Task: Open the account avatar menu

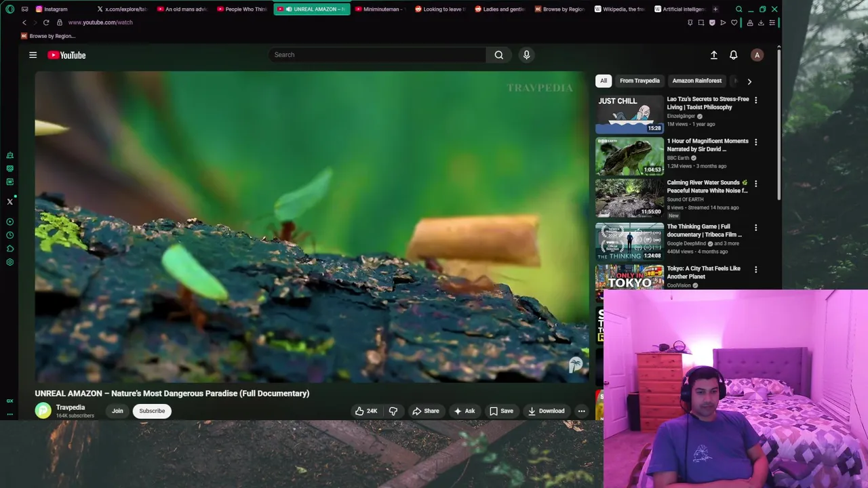Action: click(757, 55)
